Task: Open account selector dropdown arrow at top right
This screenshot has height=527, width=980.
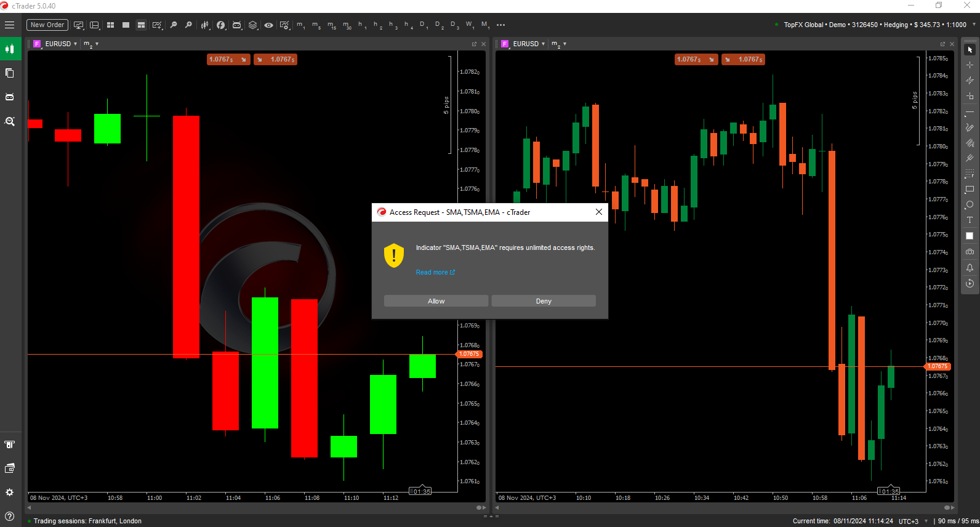Action: 974,25
